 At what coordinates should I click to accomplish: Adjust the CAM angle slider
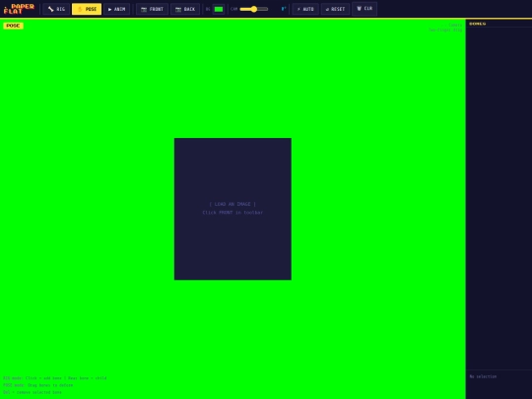pos(254,9)
